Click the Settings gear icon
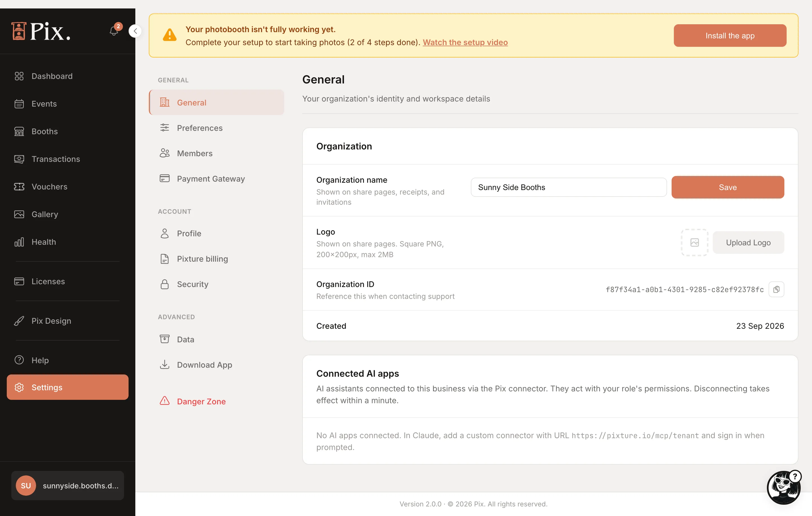Screen dimensions: 812x516 tap(19, 387)
